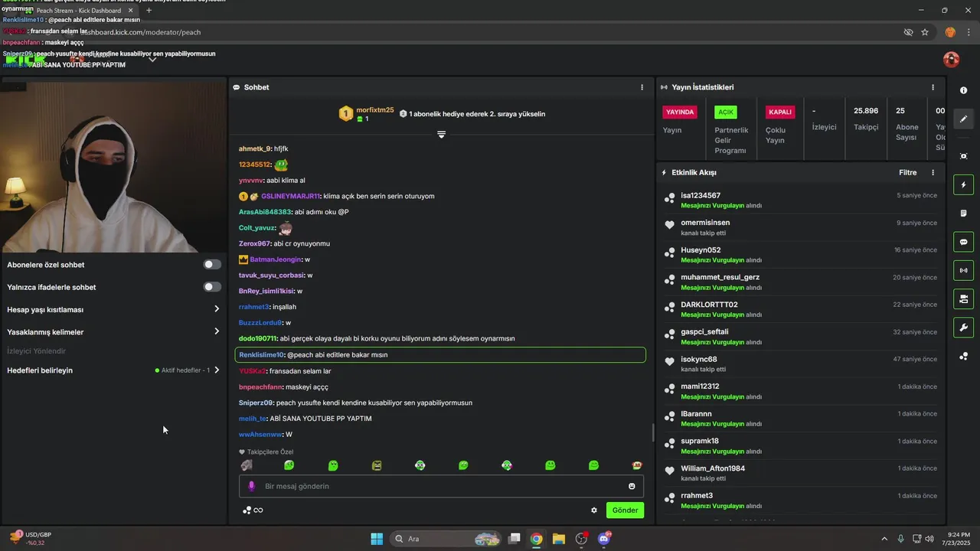Toggle the wrench tools sidebar icon
The image size is (980, 551).
pyautogui.click(x=963, y=328)
